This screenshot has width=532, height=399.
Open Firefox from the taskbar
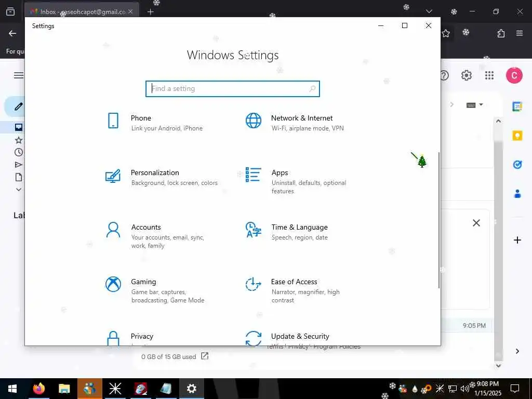[x=38, y=389]
